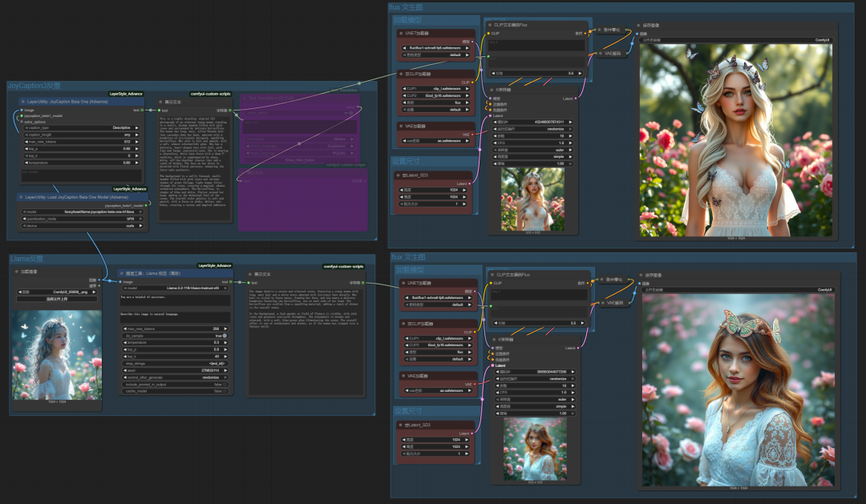Collapse the Load JoyCaption Beta One Model node dot
Image resolution: width=866 pixels, height=504 pixels.
20,197
